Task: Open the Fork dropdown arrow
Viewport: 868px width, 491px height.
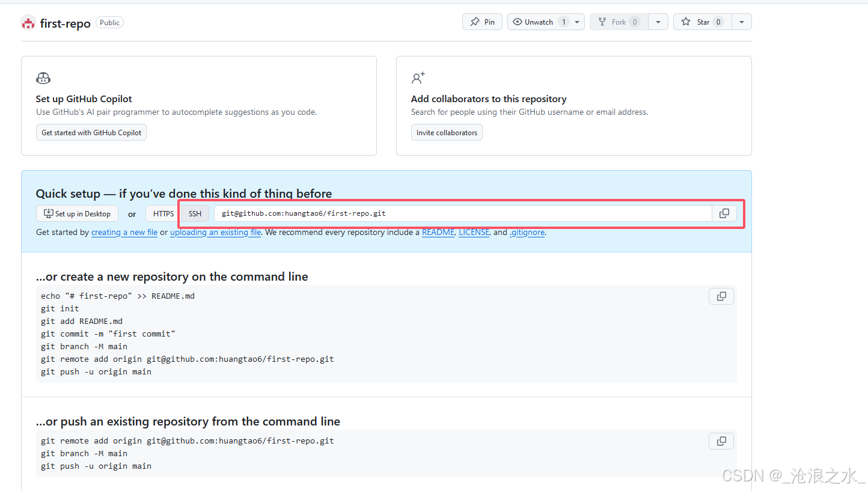Action: pos(658,22)
